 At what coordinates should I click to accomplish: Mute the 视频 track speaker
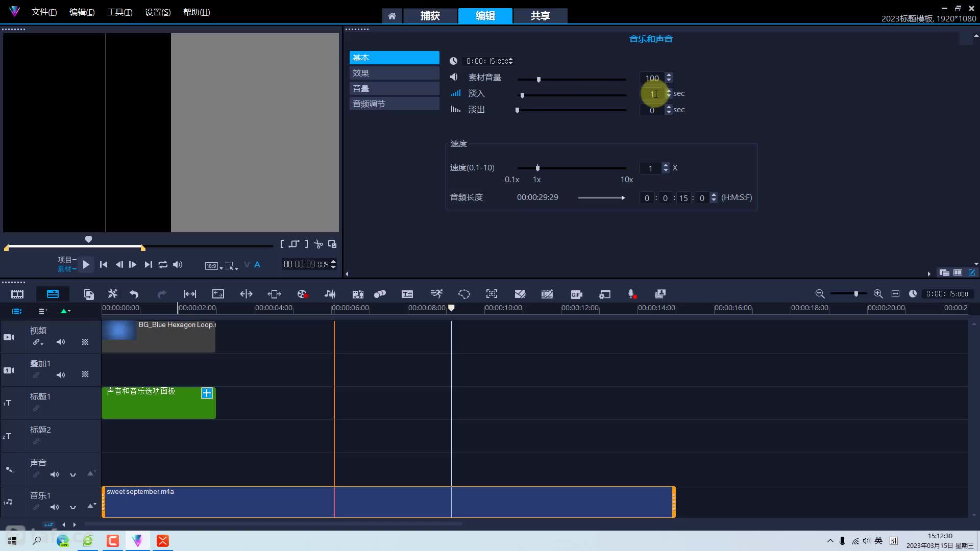coord(61,342)
